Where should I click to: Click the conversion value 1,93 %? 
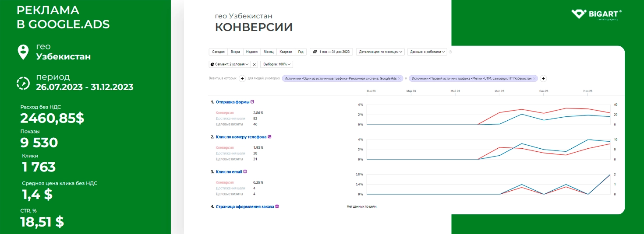tap(258, 147)
